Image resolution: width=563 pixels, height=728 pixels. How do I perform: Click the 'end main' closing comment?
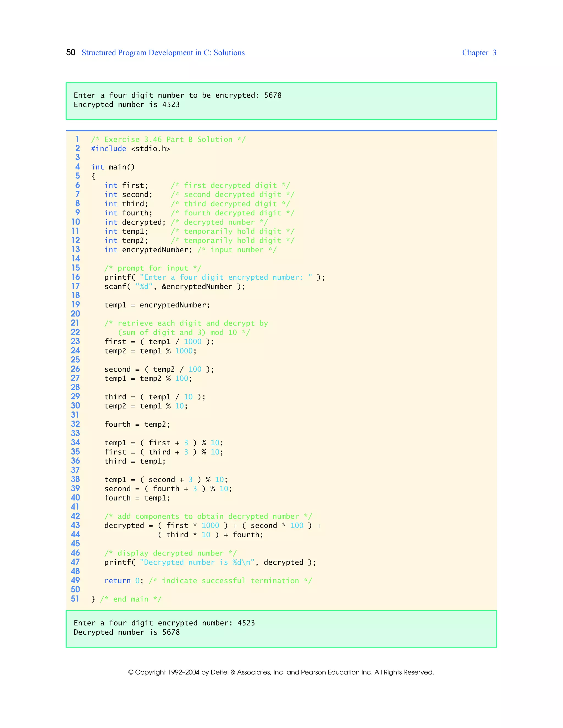pos(131,599)
